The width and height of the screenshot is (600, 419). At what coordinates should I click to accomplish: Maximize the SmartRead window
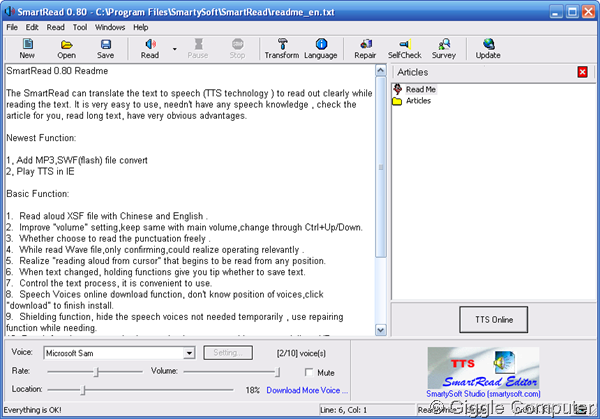click(x=572, y=12)
